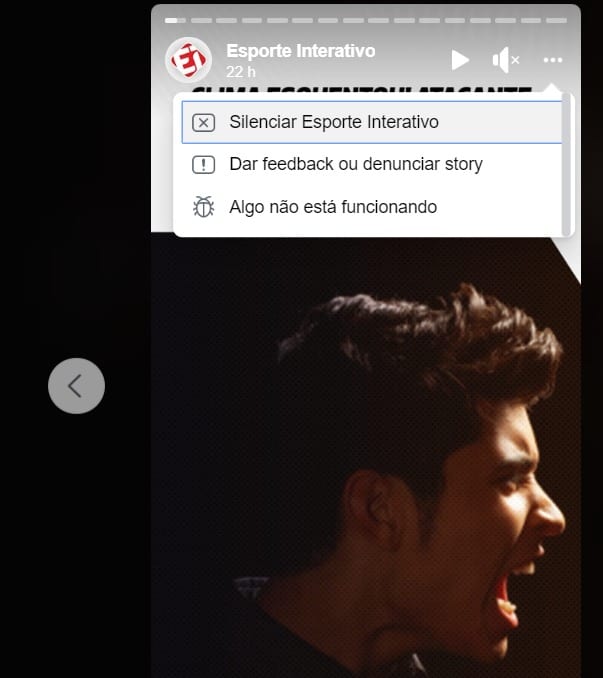The width and height of the screenshot is (603, 678).
Task: Go to previous story with left arrow
Action: (x=76, y=386)
